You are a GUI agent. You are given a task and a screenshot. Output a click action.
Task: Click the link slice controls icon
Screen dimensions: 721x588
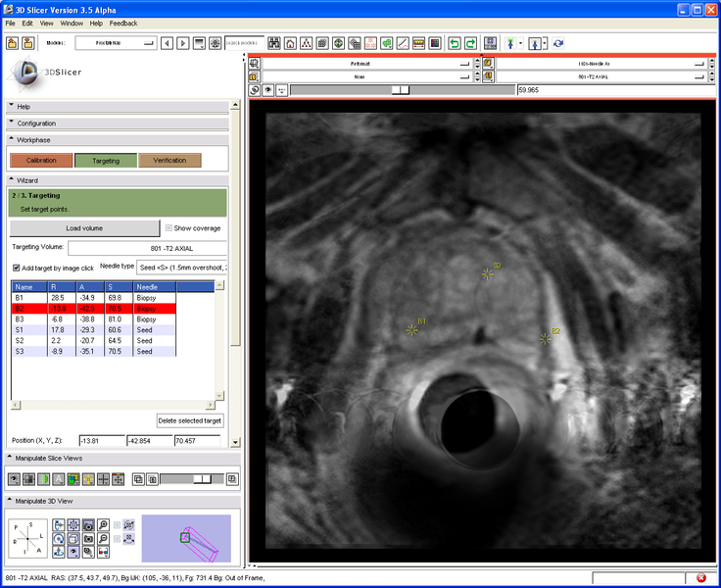[x=255, y=90]
